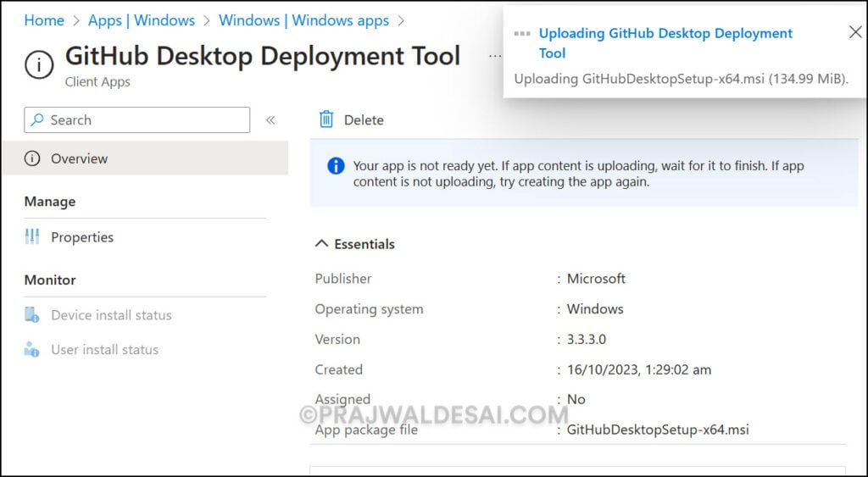868x477 pixels.
Task: Click the Microsoft publisher value
Action: click(596, 279)
